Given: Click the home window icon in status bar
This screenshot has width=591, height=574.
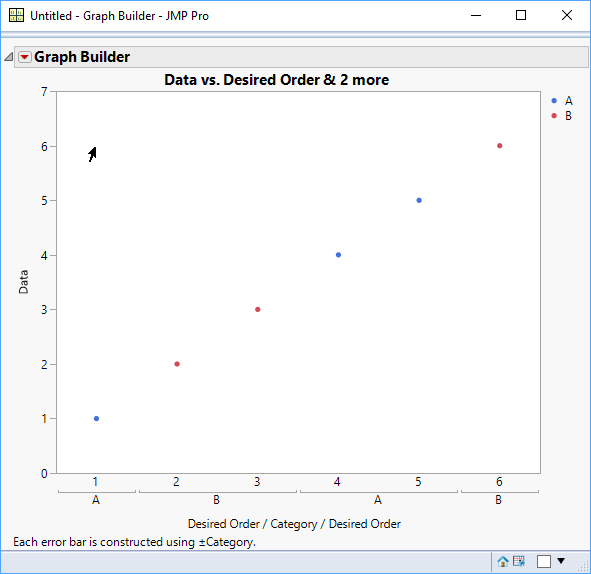Looking at the screenshot, I should (502, 562).
